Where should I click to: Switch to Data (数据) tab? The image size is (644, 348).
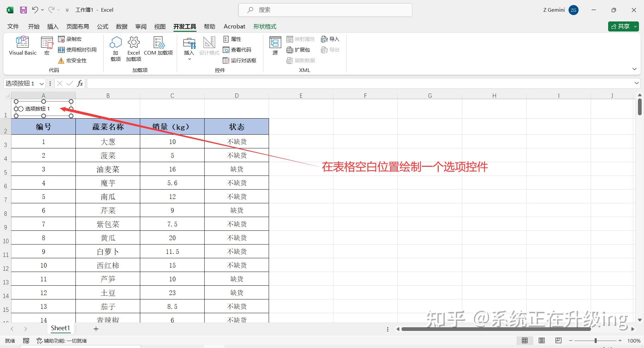click(122, 26)
